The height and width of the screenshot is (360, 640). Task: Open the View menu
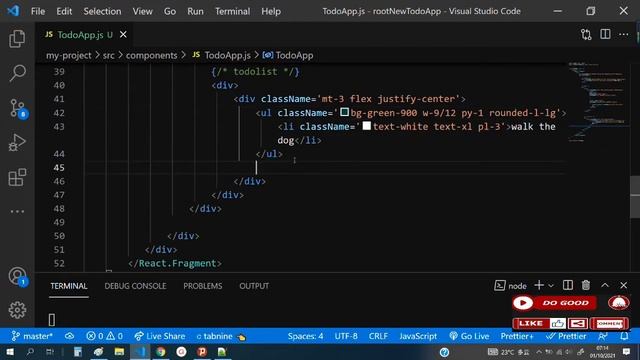pos(142,11)
